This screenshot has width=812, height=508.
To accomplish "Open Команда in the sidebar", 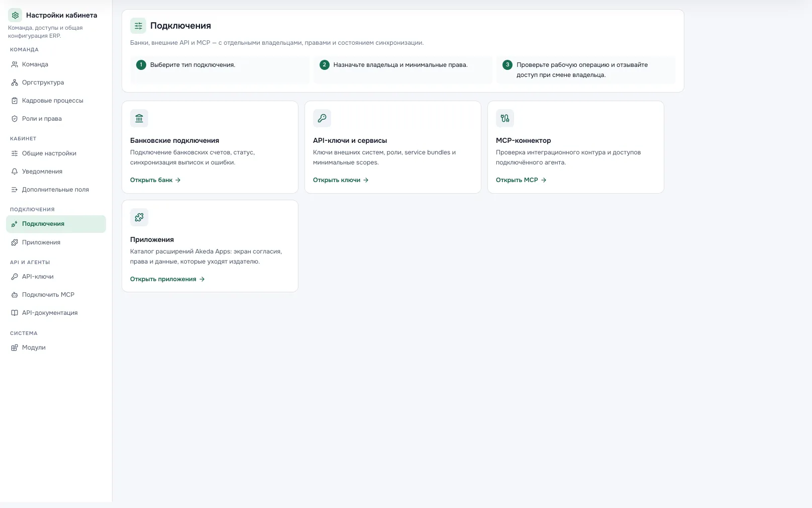I will click(56, 64).
